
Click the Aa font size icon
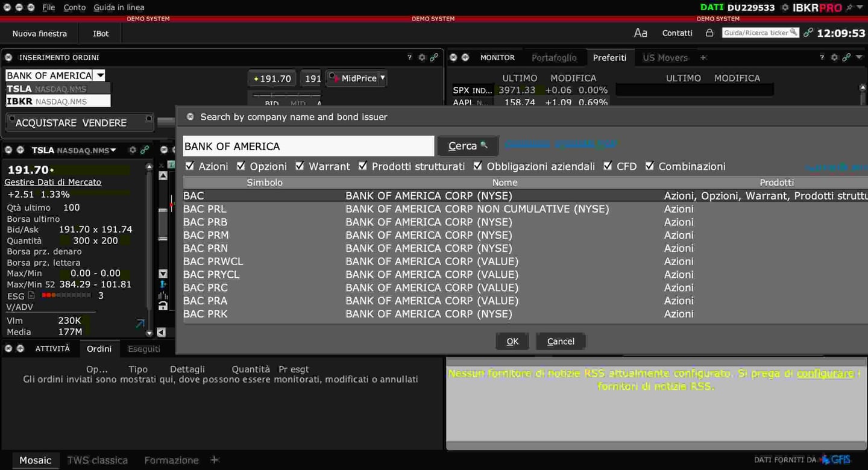(x=640, y=33)
